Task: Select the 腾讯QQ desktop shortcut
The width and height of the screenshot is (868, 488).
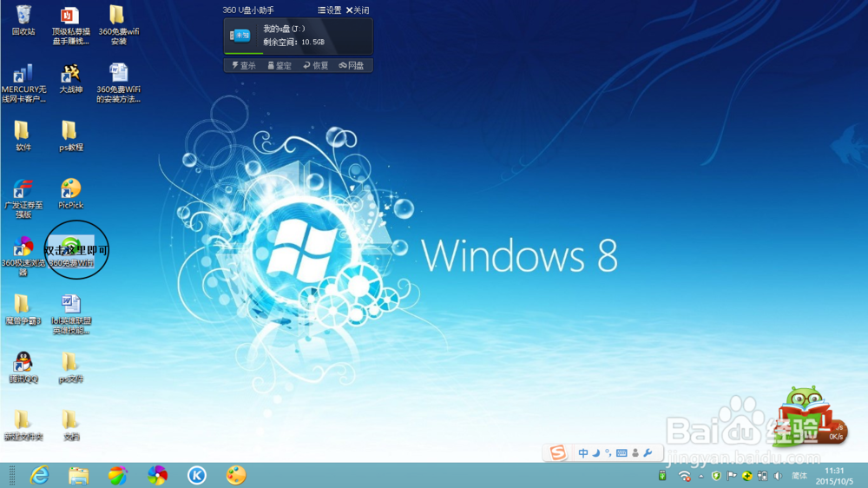Action: click(23, 367)
